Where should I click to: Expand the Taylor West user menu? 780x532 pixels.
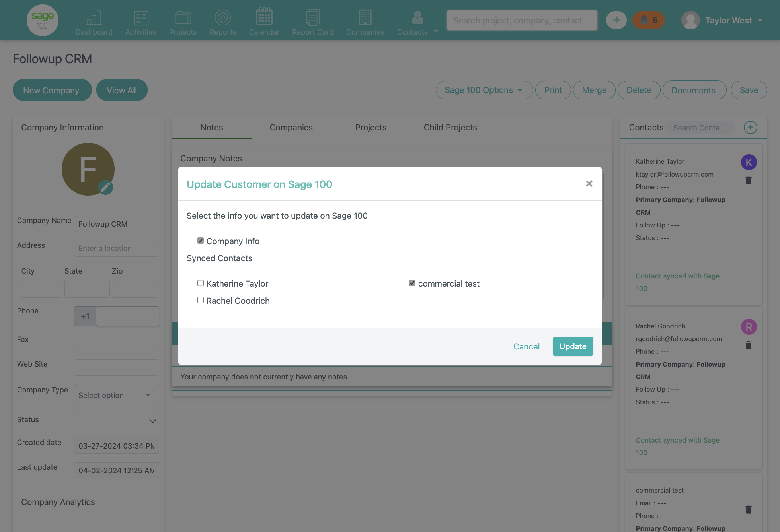pos(723,20)
